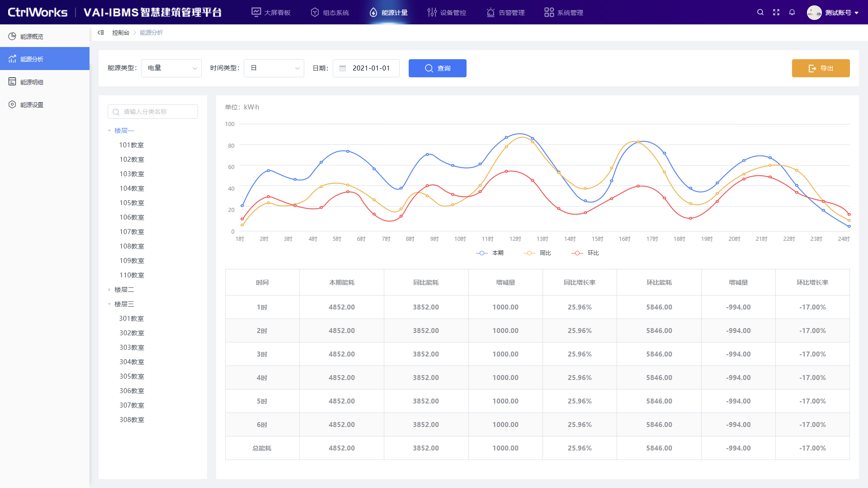Viewport: 868px width, 488px height.
Task: Click the blue 查询 button
Action: (x=438, y=68)
